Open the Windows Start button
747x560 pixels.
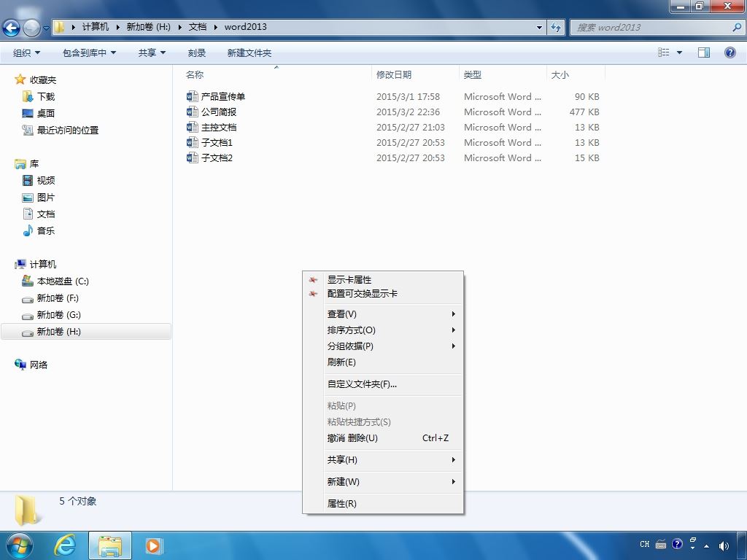pos(19,545)
